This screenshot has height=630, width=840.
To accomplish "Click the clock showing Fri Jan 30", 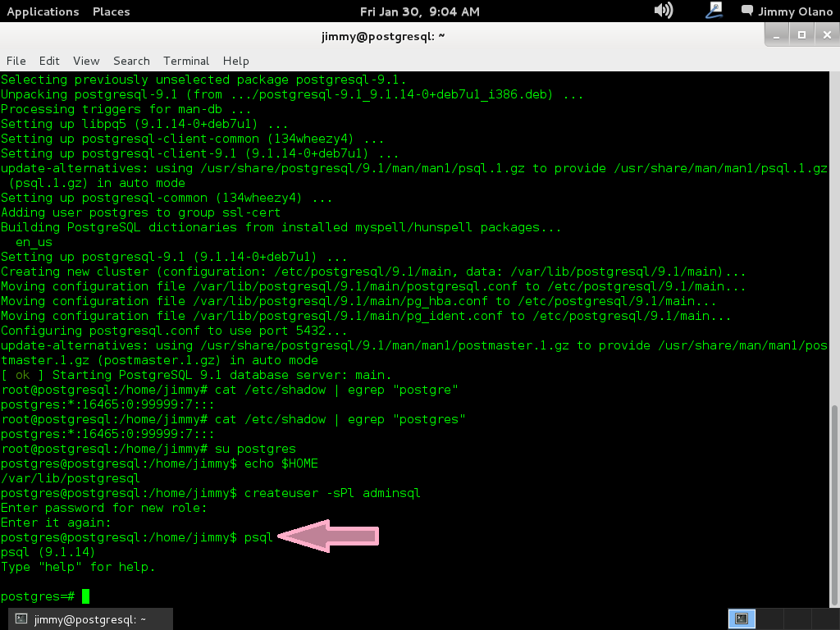I will pyautogui.click(x=419, y=11).
